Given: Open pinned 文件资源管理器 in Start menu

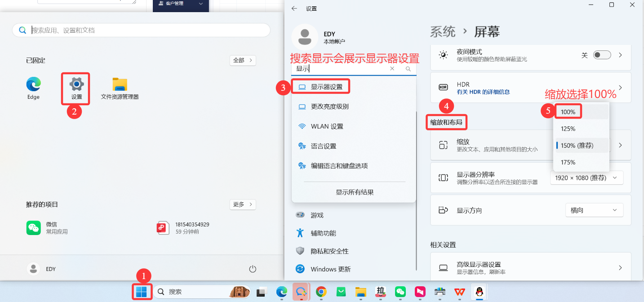Looking at the screenshot, I should pyautogui.click(x=120, y=88).
